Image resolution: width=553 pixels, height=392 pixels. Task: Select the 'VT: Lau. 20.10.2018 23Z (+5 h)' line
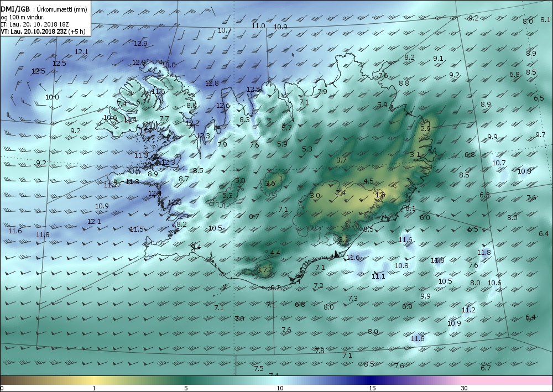point(43,32)
